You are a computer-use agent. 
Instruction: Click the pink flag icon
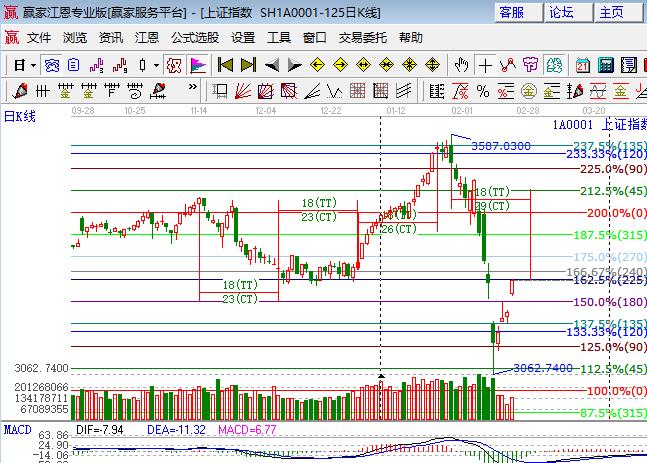pyautogui.click(x=197, y=65)
